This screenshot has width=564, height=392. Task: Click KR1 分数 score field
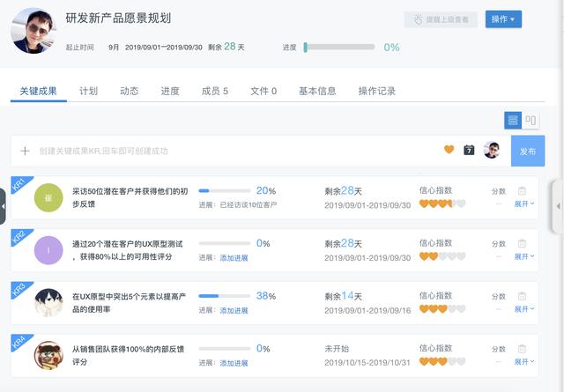499,197
